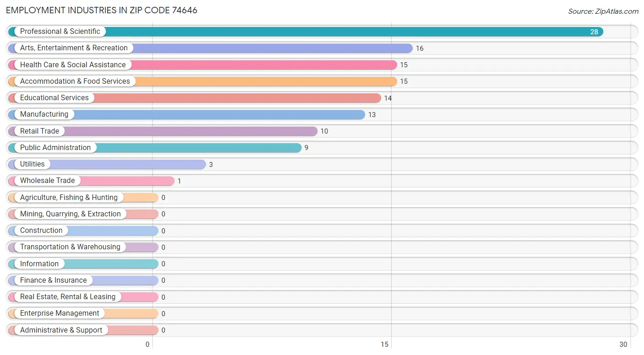644x355 pixels.
Task: Select the Enterprise Management label
Action: pos(60,313)
